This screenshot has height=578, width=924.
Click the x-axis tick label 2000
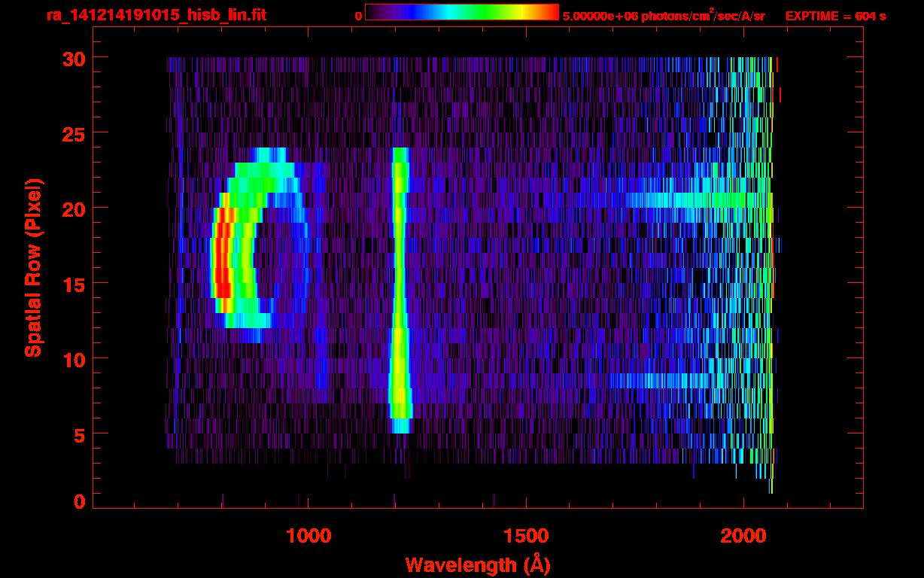tap(743, 536)
